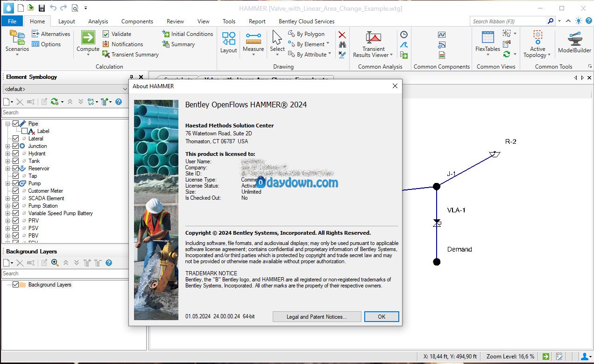
Task: Collapse the ribbon with the caret
Action: [568, 21]
